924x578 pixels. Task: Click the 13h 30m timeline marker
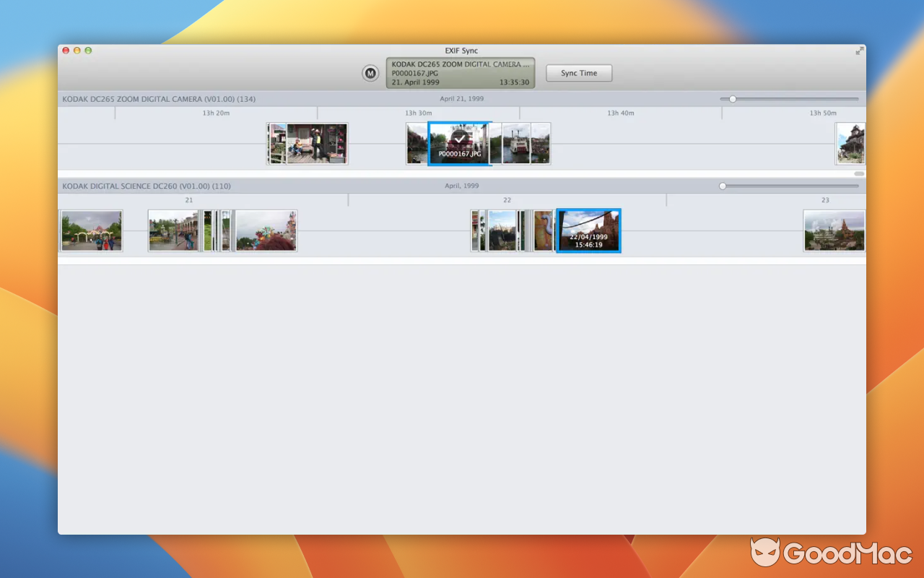418,113
